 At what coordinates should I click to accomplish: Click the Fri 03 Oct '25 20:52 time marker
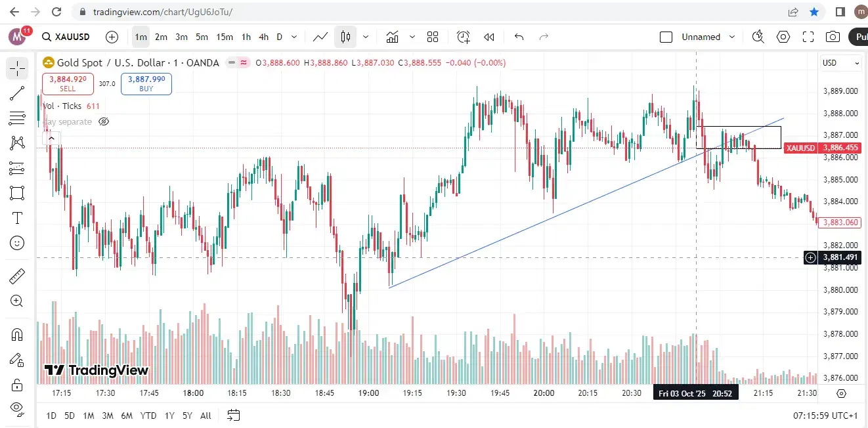coord(696,393)
